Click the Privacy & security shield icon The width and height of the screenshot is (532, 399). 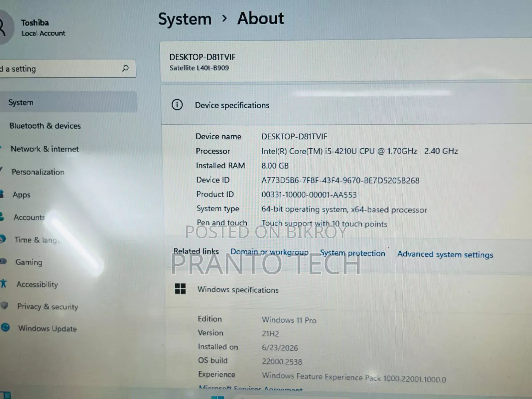pyautogui.click(x=5, y=305)
